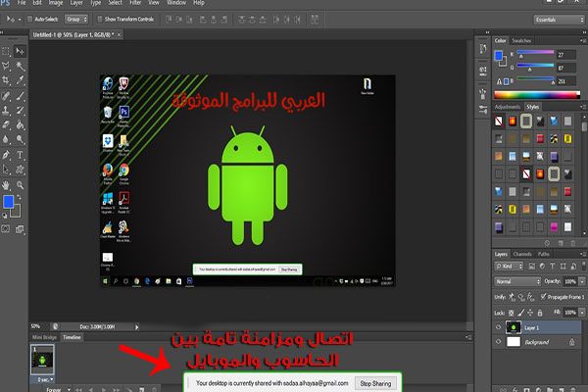This screenshot has height=392, width=588.
Task: Select the Hand tool
Action: (6, 185)
